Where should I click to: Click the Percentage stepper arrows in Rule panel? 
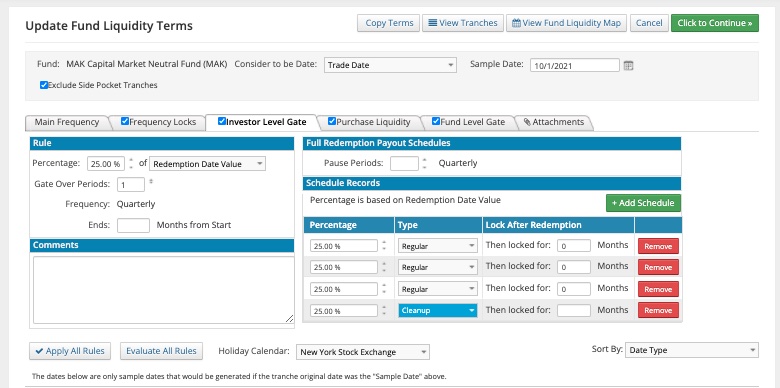coord(131,164)
